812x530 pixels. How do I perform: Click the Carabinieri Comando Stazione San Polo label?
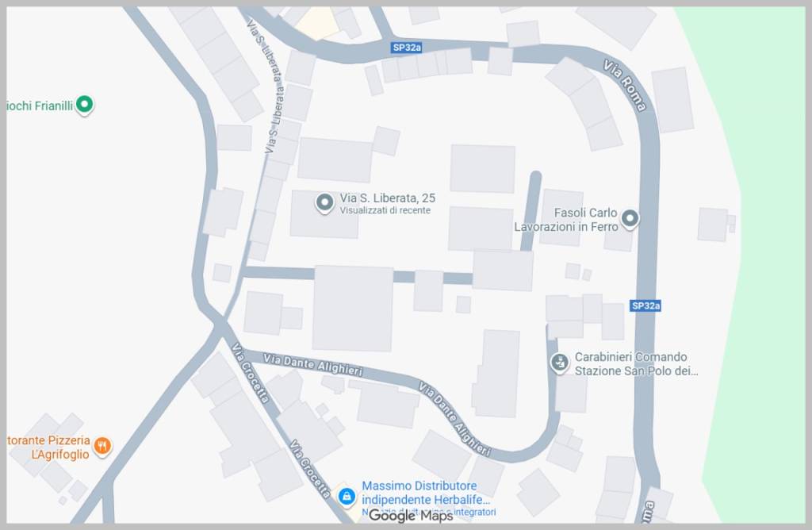(636, 363)
